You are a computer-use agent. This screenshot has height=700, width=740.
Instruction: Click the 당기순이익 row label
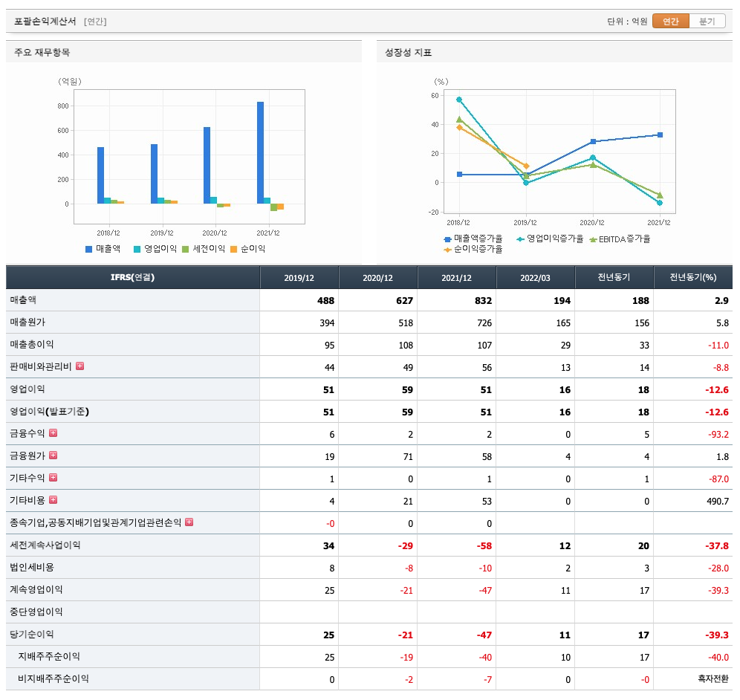point(32,634)
